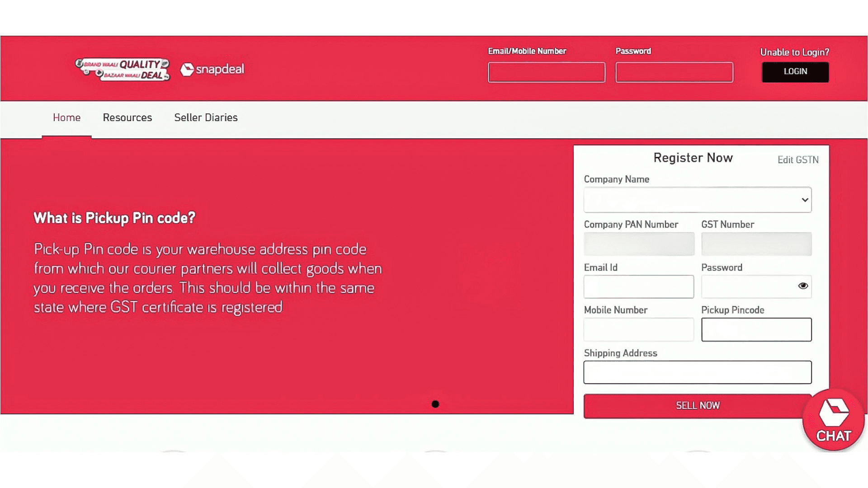Open the Edit GSTN link
This screenshot has height=488, width=868.
797,160
